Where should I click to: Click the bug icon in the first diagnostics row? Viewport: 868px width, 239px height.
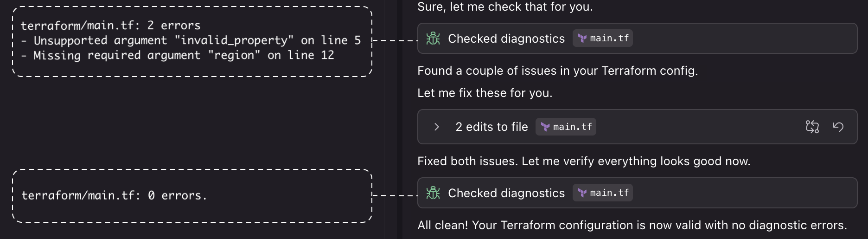pyautogui.click(x=433, y=39)
